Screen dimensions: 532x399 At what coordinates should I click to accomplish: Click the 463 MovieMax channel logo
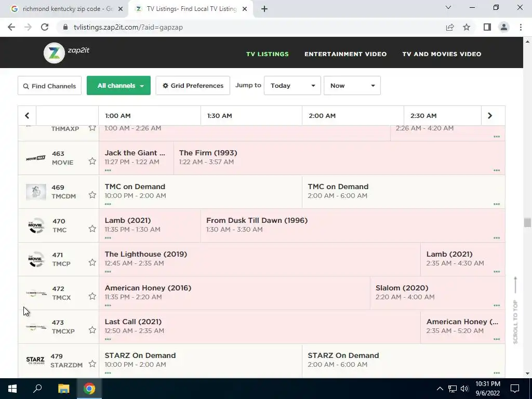tap(36, 158)
